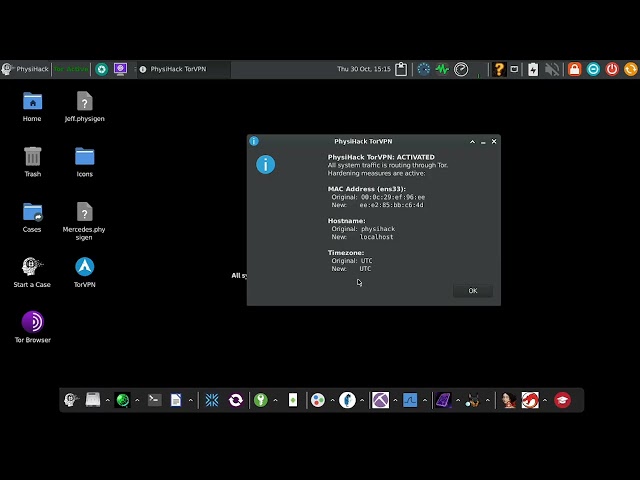Click the yellow question mark help icon

pyautogui.click(x=498, y=69)
